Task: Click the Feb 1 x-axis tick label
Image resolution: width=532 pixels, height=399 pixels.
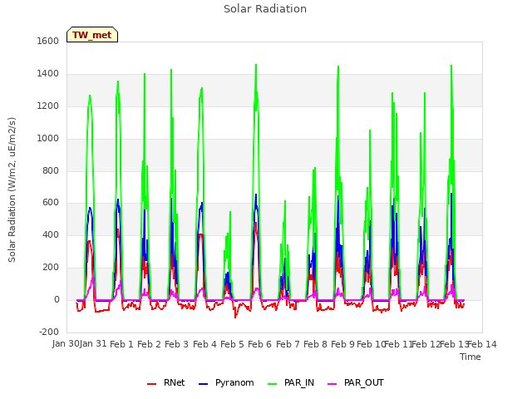Action: click(x=122, y=344)
